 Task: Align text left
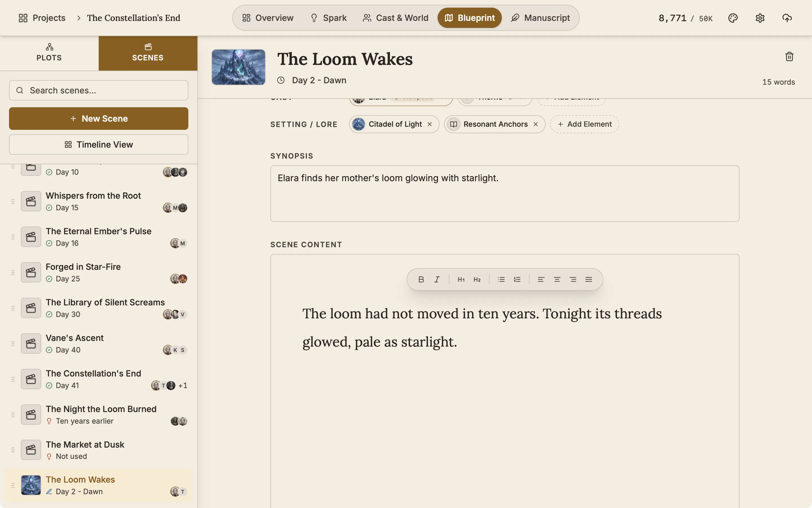541,279
